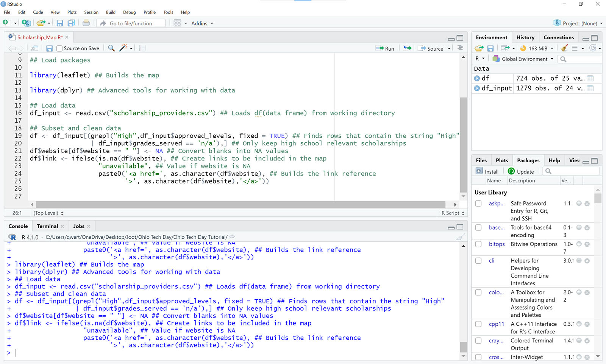Open the Global Environment dropdown

coord(523,59)
